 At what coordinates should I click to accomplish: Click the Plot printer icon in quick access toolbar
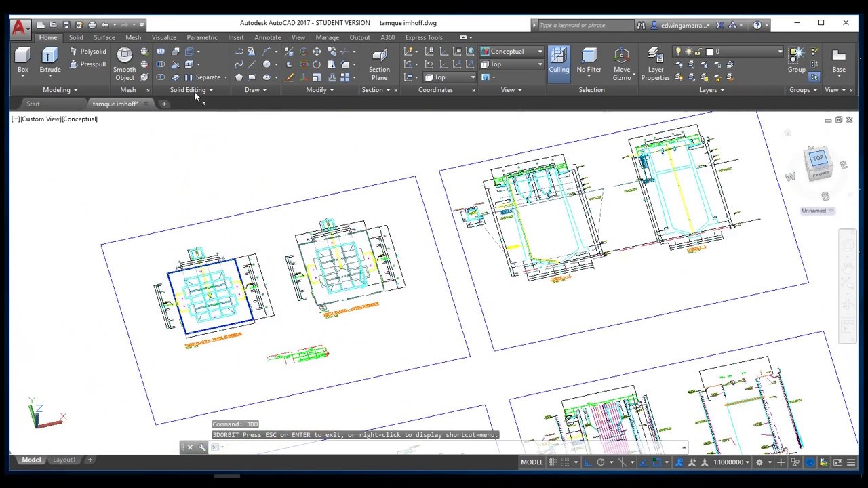[92, 25]
